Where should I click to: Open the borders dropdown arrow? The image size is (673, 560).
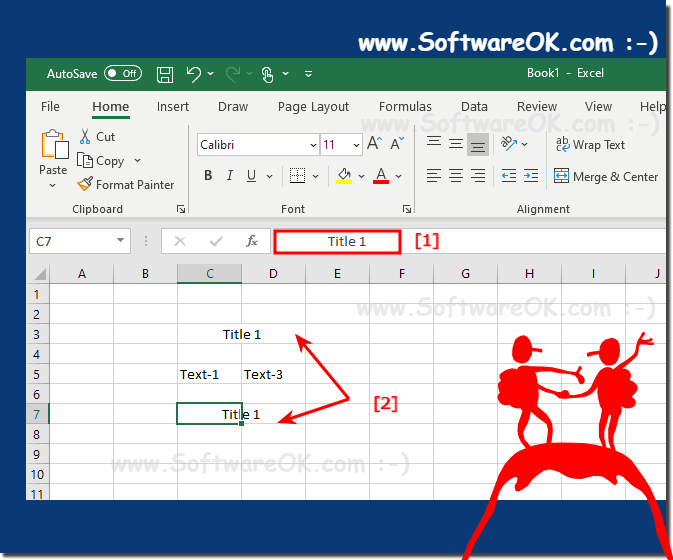[315, 176]
